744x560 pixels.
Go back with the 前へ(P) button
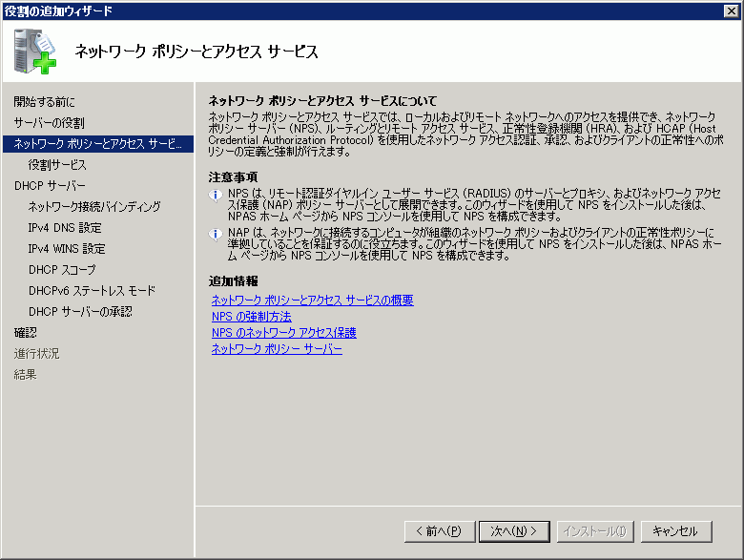point(440,531)
